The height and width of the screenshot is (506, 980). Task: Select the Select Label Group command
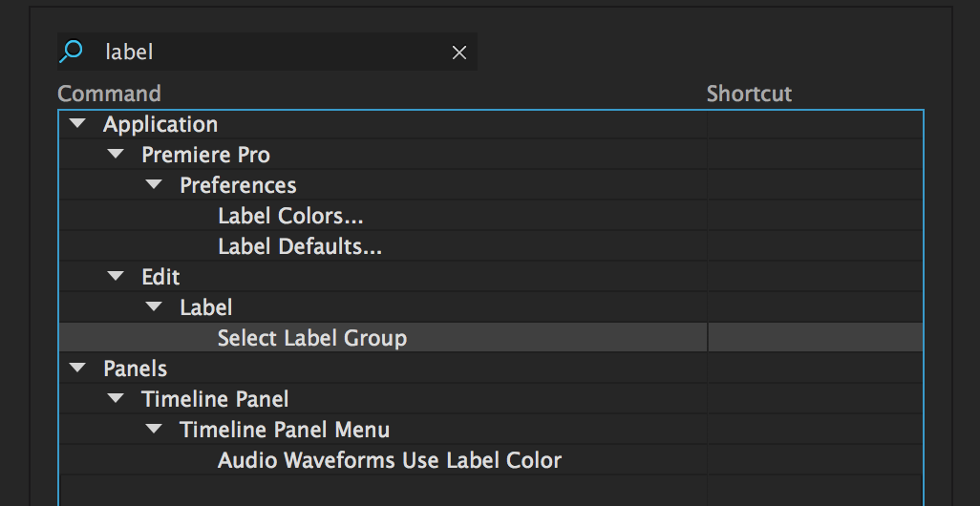[x=312, y=338]
